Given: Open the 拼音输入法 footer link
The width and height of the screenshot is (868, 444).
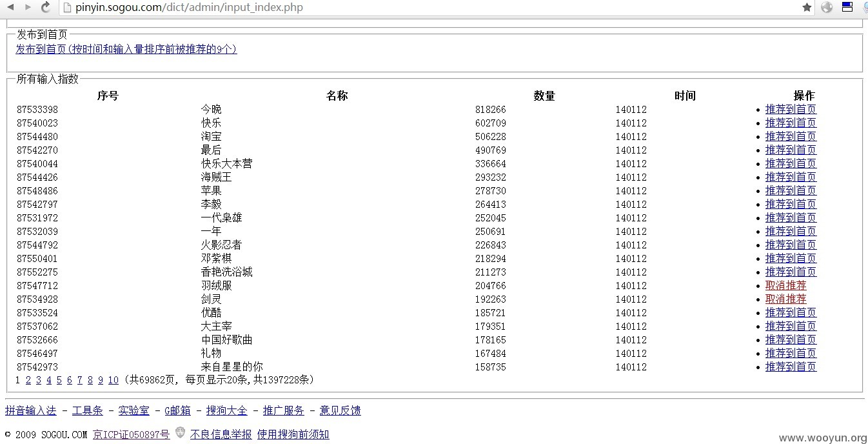Looking at the screenshot, I should click(31, 410).
